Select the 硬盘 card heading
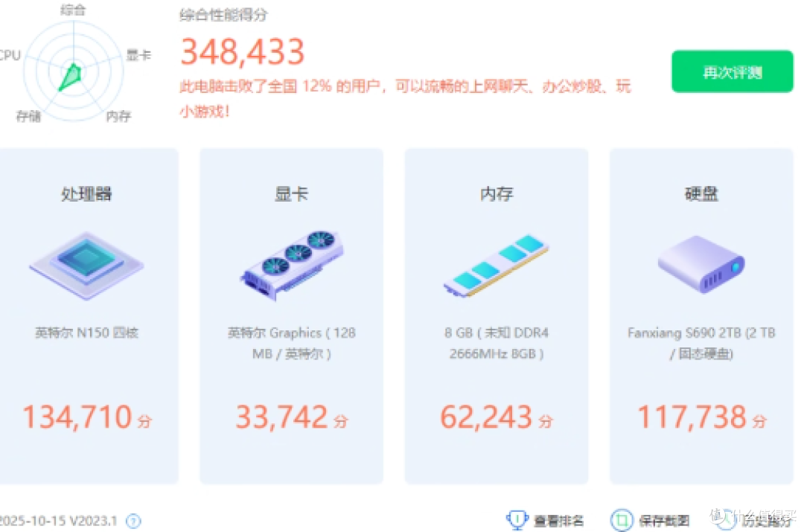This screenshot has width=804, height=532. pyautogui.click(x=701, y=193)
